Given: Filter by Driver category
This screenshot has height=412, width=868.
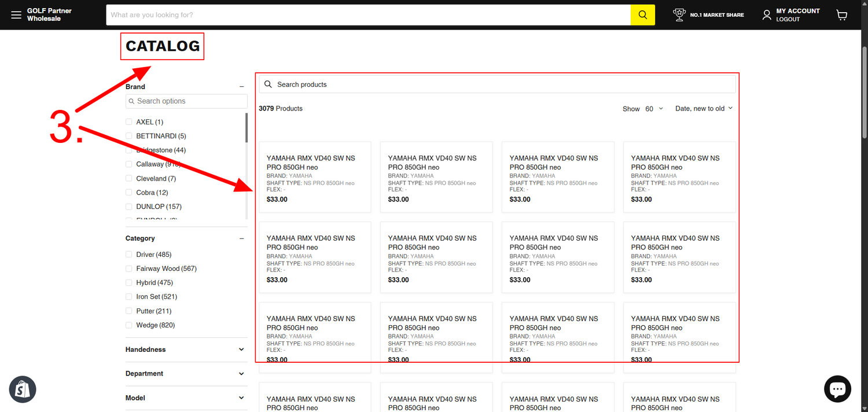Looking at the screenshot, I should click(129, 255).
